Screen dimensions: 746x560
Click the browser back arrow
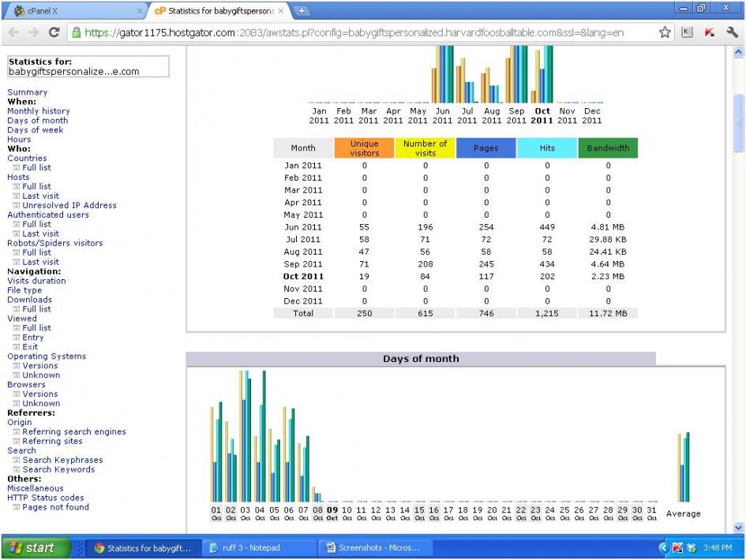coord(13,33)
